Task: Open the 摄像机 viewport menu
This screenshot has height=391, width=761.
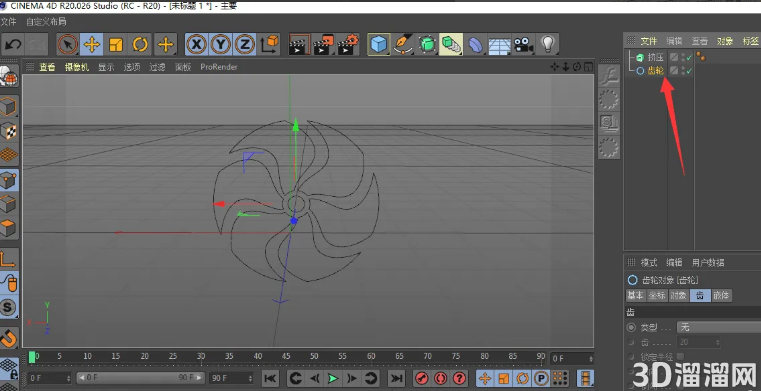Action: click(x=77, y=67)
